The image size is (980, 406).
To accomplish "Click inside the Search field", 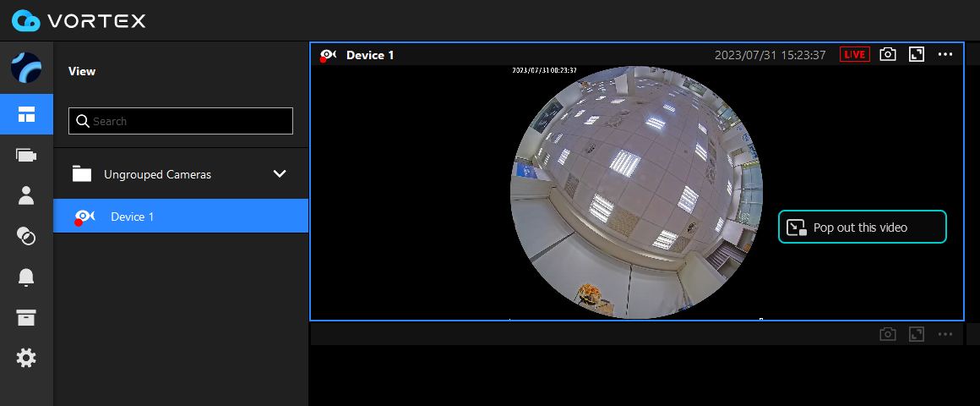I will [x=190, y=121].
